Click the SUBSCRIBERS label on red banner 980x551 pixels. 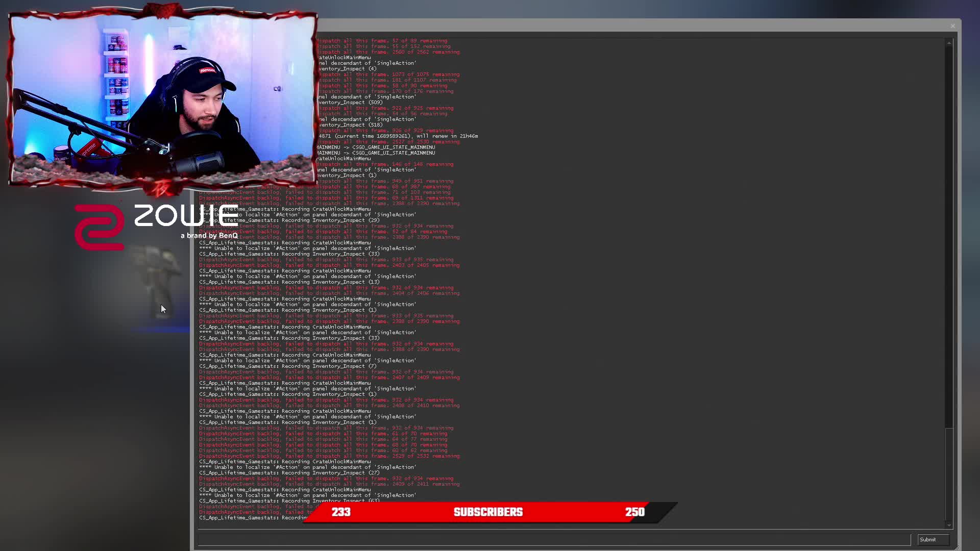point(488,512)
